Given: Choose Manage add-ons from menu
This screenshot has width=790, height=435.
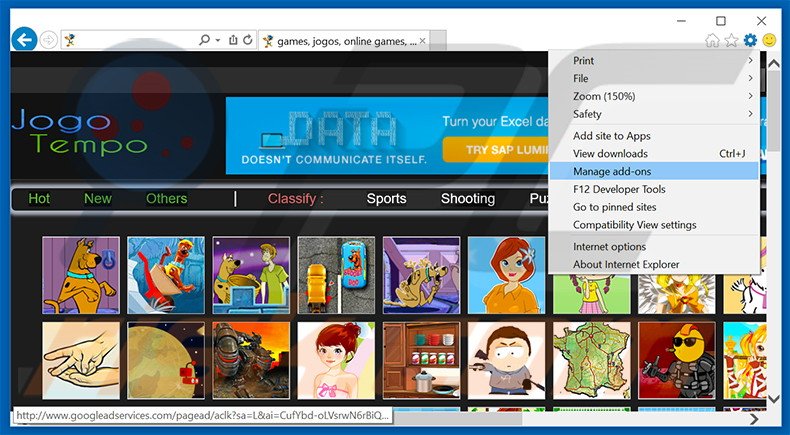Looking at the screenshot, I should (653, 171).
